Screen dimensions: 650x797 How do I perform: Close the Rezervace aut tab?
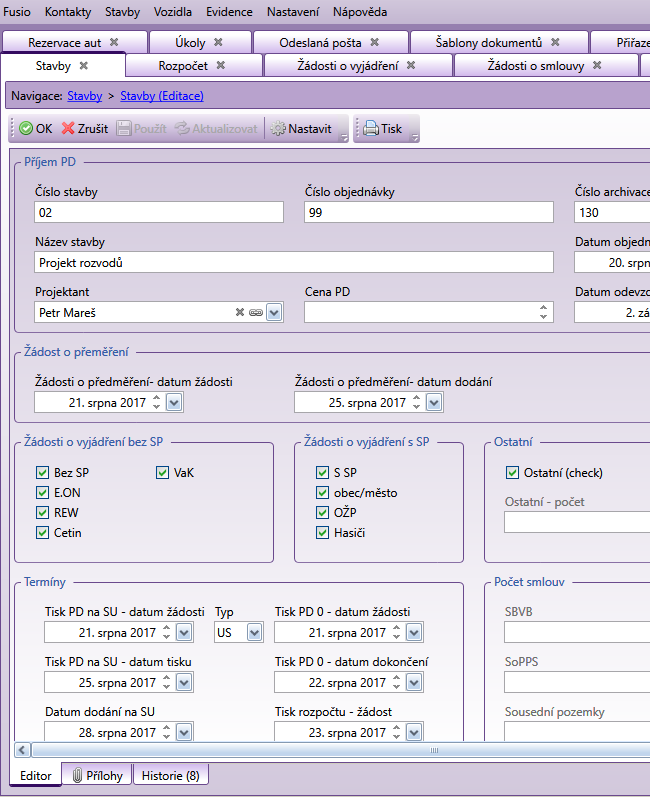[x=114, y=42]
